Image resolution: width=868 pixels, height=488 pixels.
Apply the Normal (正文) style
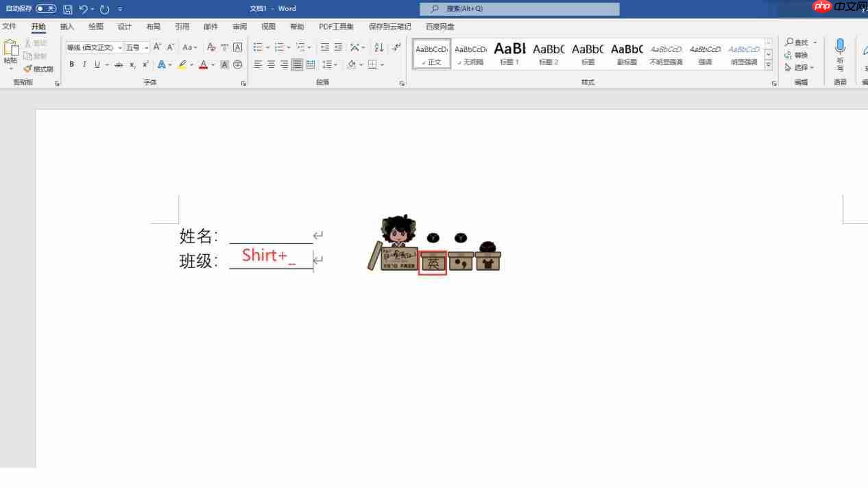(x=432, y=54)
